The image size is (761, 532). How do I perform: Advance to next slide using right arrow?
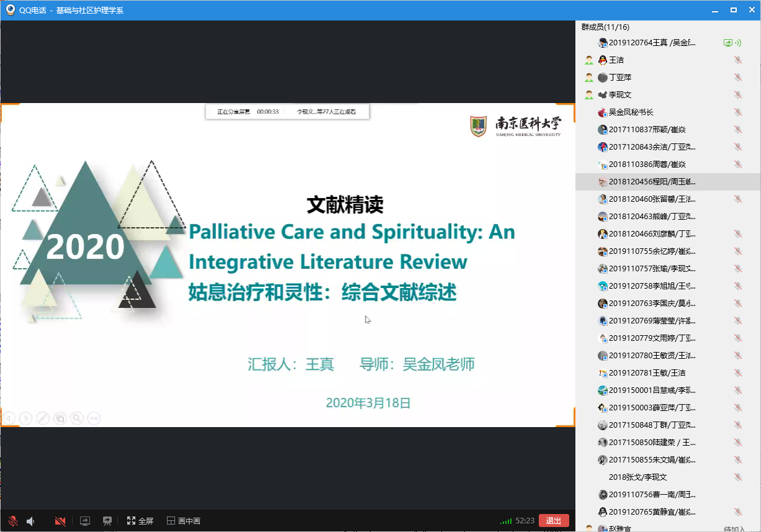[x=26, y=418]
